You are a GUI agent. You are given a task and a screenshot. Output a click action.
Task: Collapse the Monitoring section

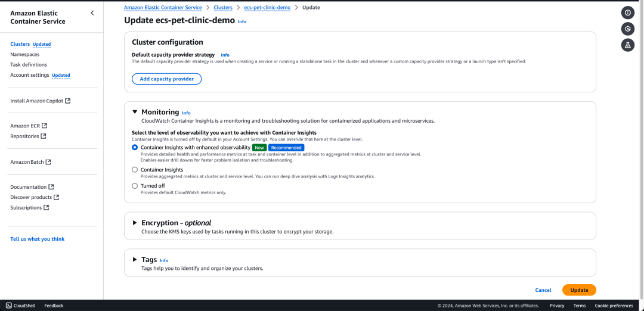(x=134, y=111)
